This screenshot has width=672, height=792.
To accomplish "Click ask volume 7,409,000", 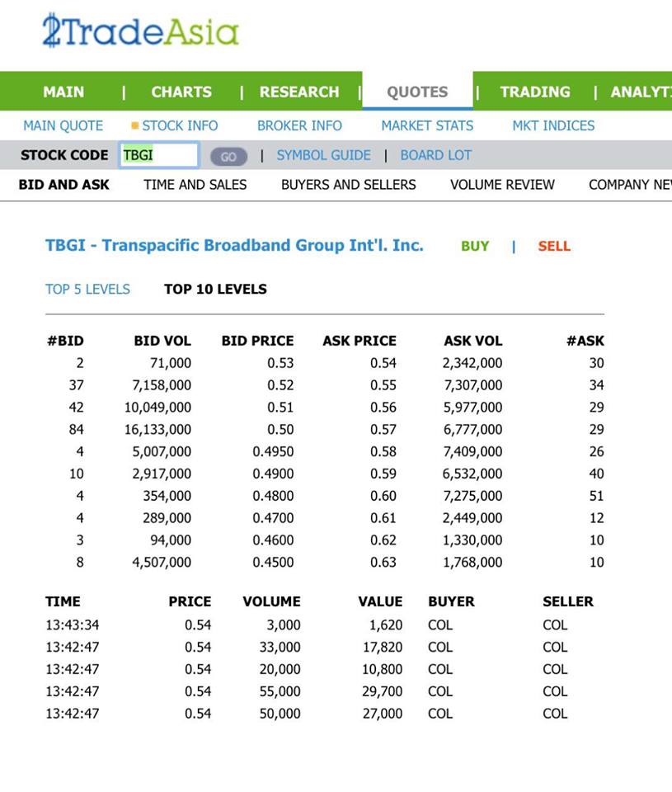I will (472, 451).
